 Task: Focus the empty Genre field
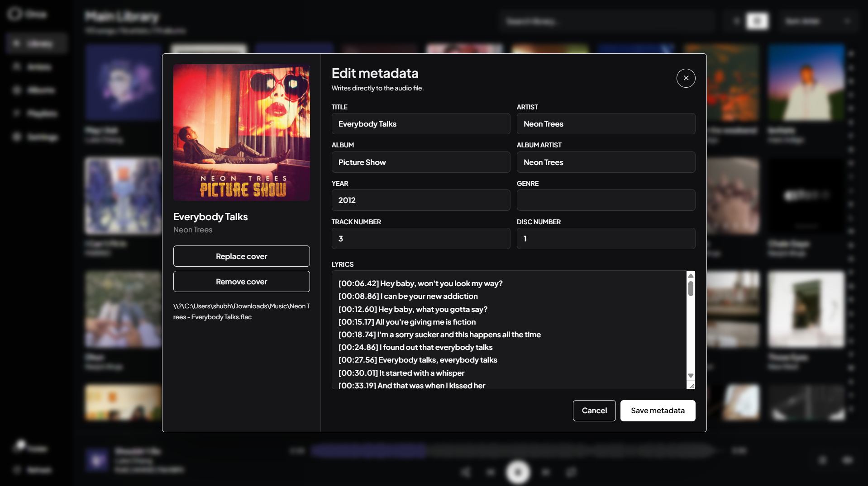point(606,200)
